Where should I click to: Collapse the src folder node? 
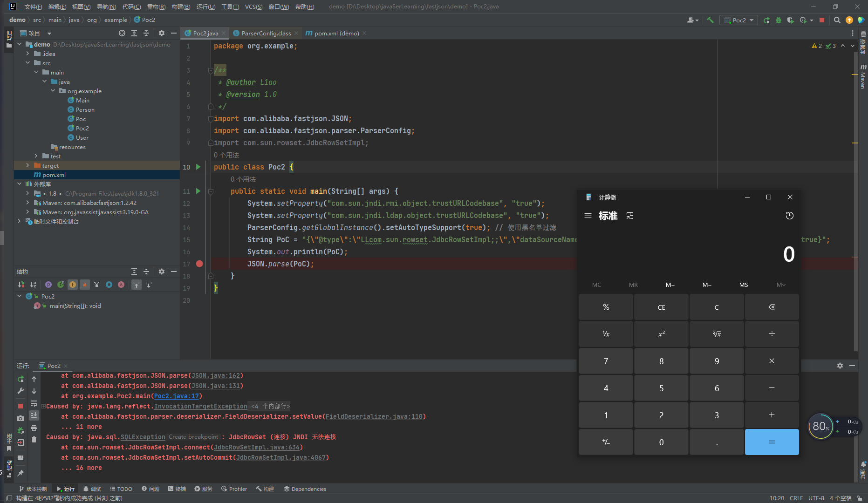[27, 63]
